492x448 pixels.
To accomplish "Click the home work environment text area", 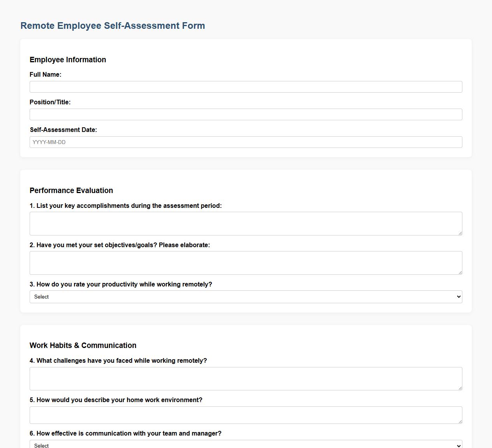I will (x=246, y=415).
